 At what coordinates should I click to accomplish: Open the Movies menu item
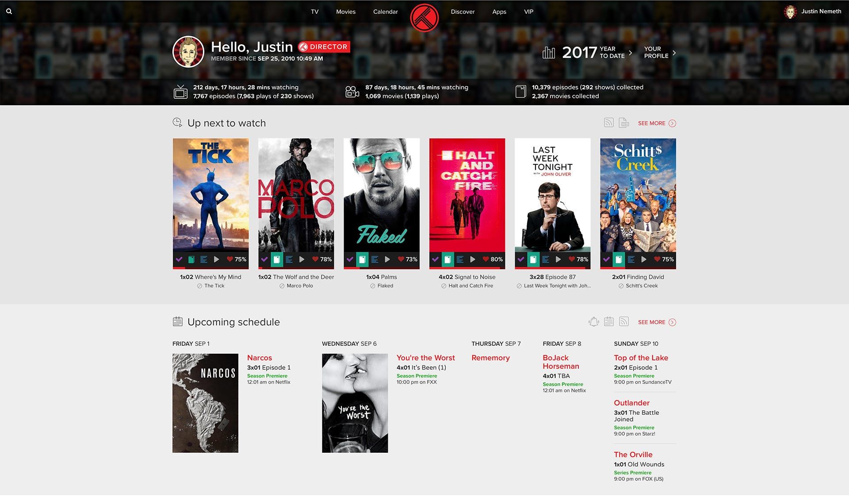tap(345, 11)
